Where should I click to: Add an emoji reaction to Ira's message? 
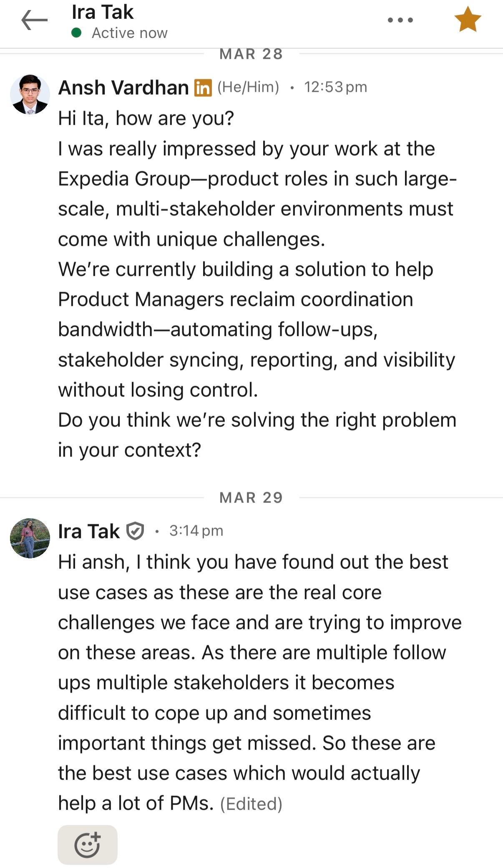[88, 845]
